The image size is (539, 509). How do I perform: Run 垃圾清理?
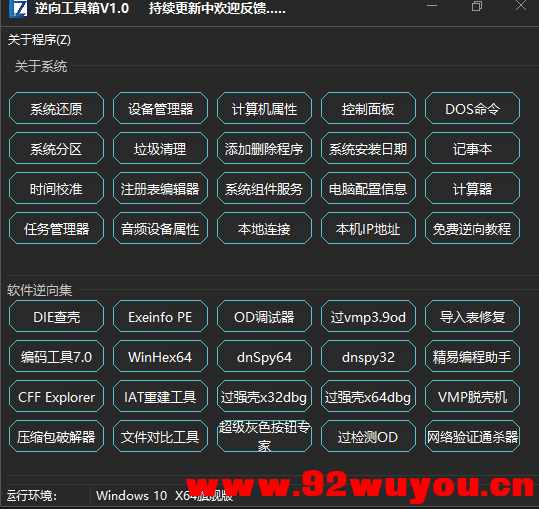pos(161,148)
